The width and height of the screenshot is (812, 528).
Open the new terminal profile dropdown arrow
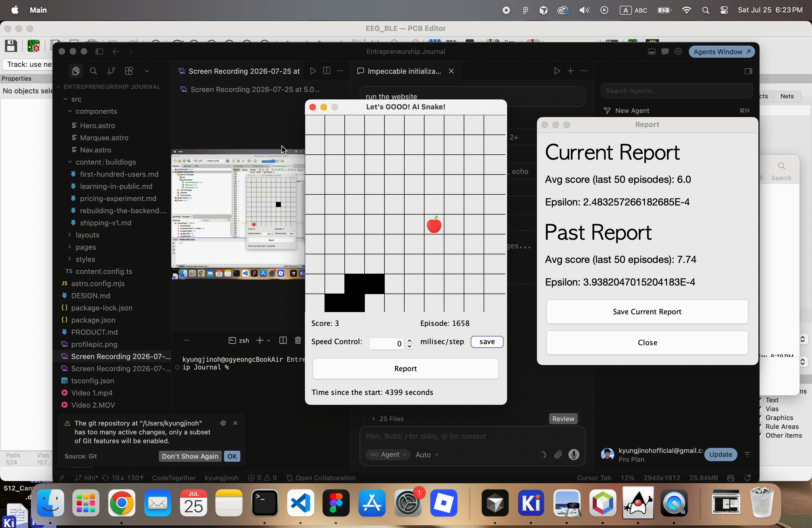coord(269,340)
